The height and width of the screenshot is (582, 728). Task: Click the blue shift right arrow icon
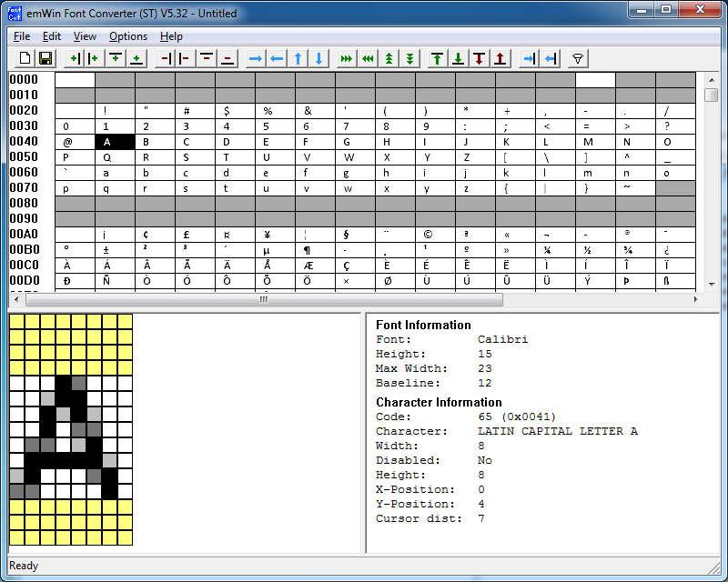(x=256, y=58)
